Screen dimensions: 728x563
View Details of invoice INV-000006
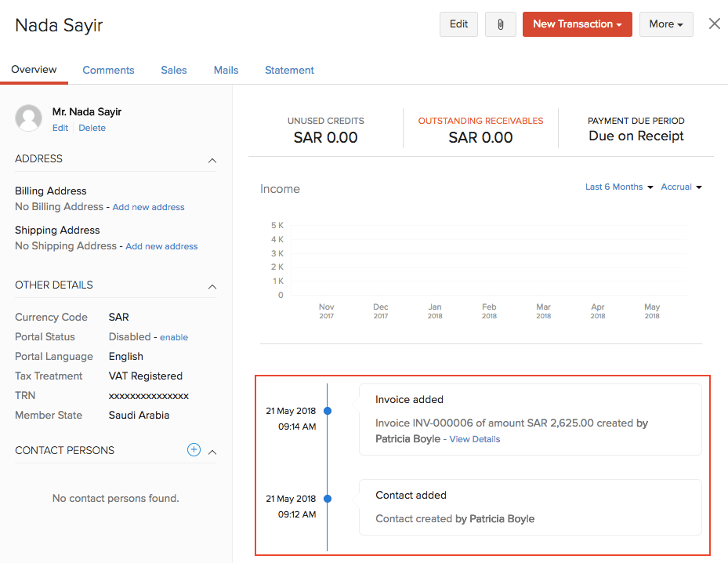(x=474, y=439)
